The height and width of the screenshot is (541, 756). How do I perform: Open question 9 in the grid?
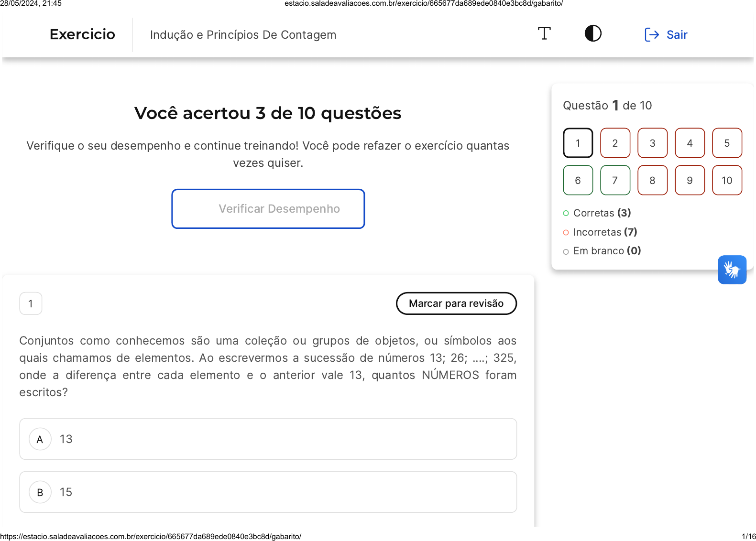[690, 180]
